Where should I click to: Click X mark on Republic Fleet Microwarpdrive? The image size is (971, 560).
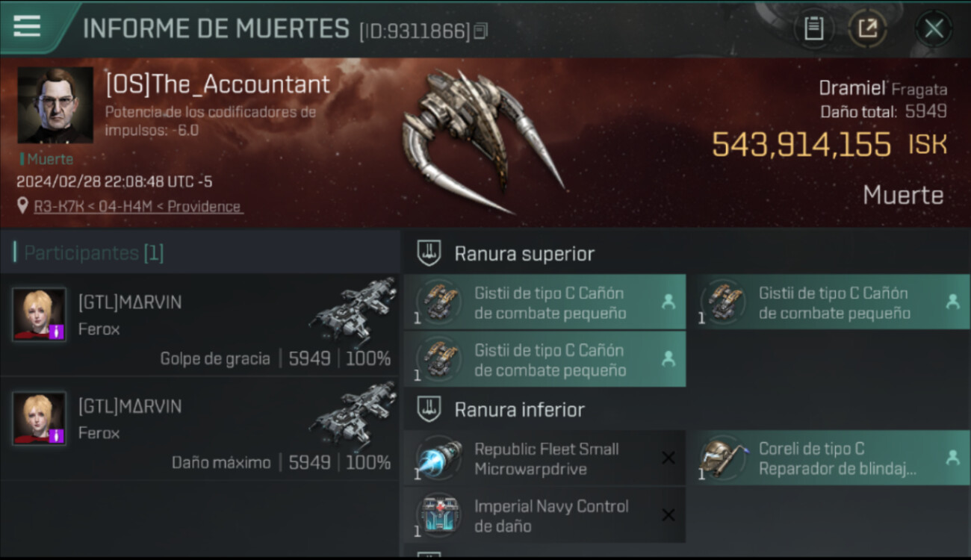pyautogui.click(x=668, y=458)
